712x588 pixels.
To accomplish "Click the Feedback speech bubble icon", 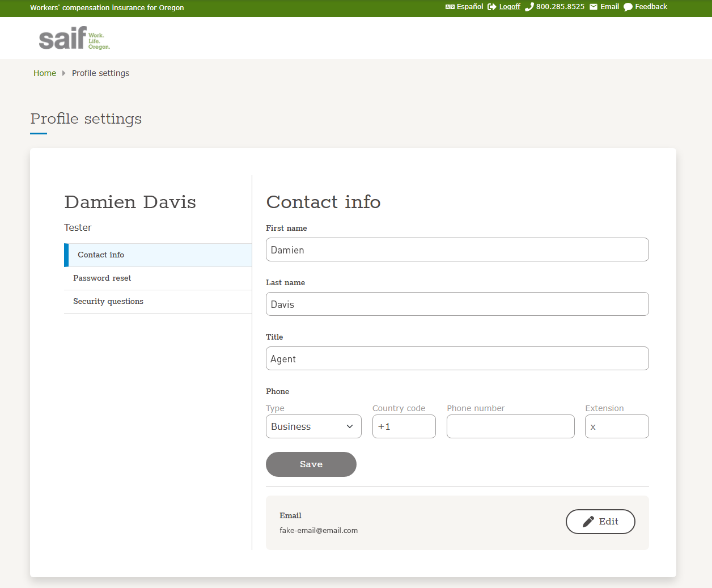I will 628,7.
